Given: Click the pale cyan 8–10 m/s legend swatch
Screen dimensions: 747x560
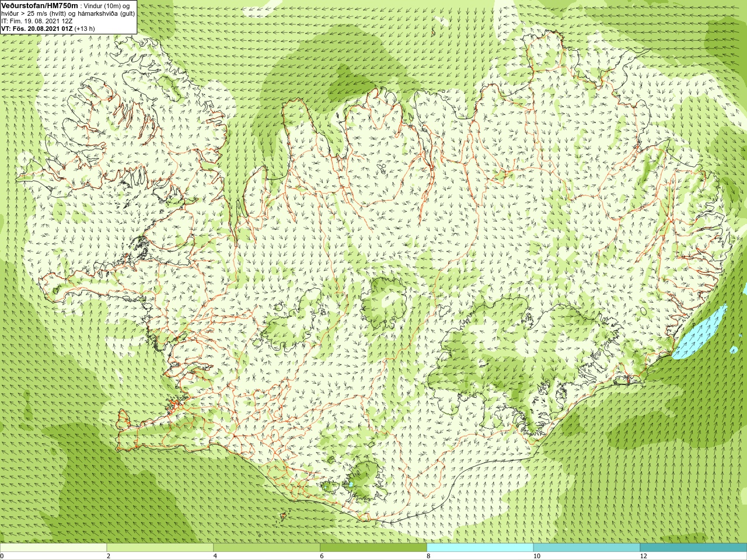Looking at the screenshot, I should coord(480,548).
